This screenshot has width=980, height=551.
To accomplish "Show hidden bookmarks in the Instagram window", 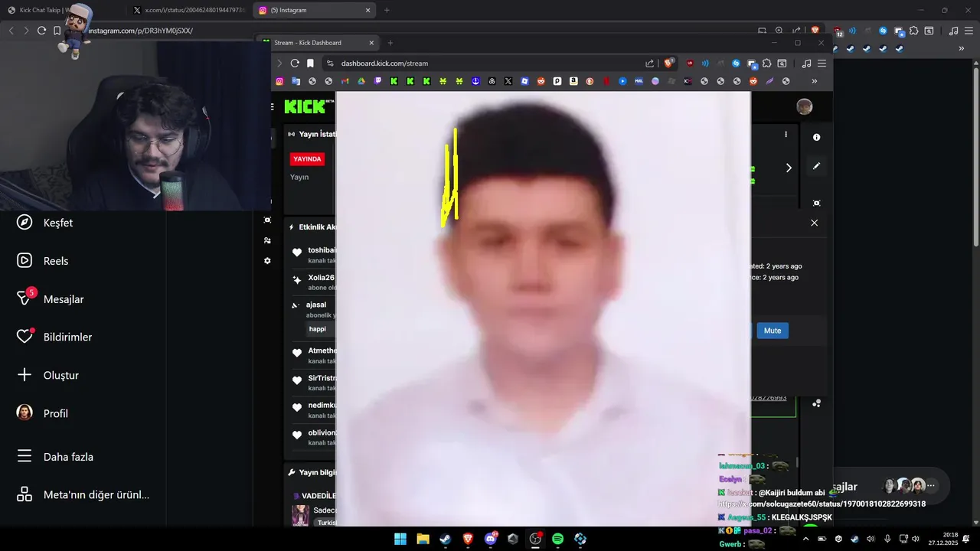I will [962, 48].
